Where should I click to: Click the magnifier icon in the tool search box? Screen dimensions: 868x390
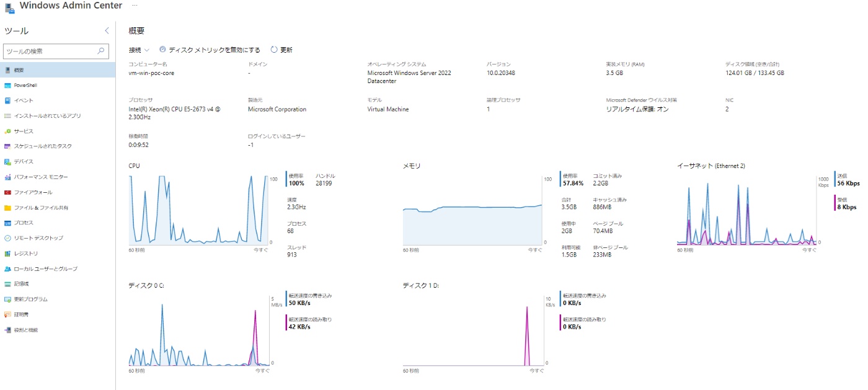pos(101,51)
